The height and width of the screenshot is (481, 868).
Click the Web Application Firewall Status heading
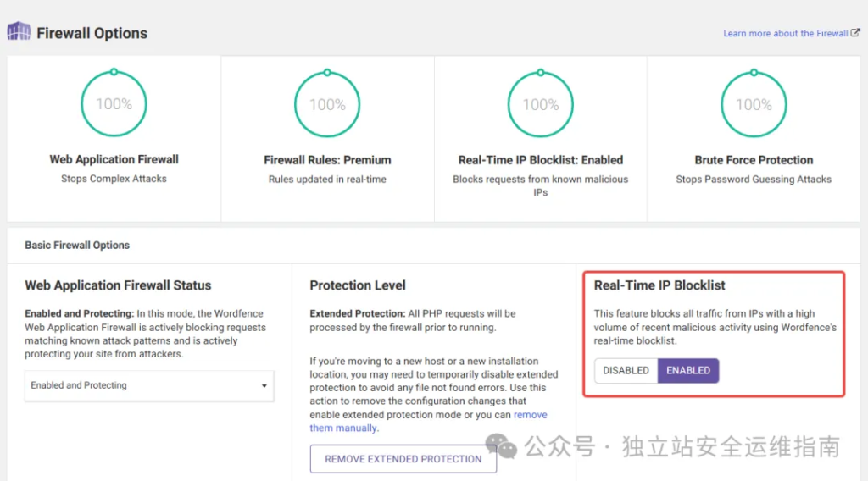pos(118,285)
